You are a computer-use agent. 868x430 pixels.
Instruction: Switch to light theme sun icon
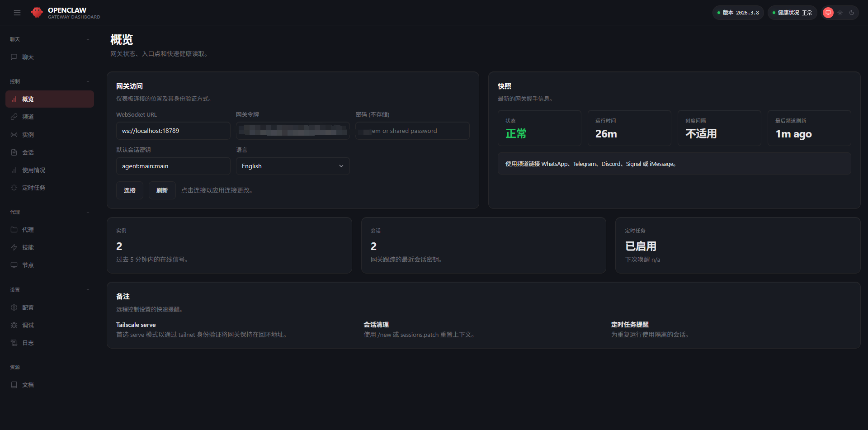(x=840, y=13)
